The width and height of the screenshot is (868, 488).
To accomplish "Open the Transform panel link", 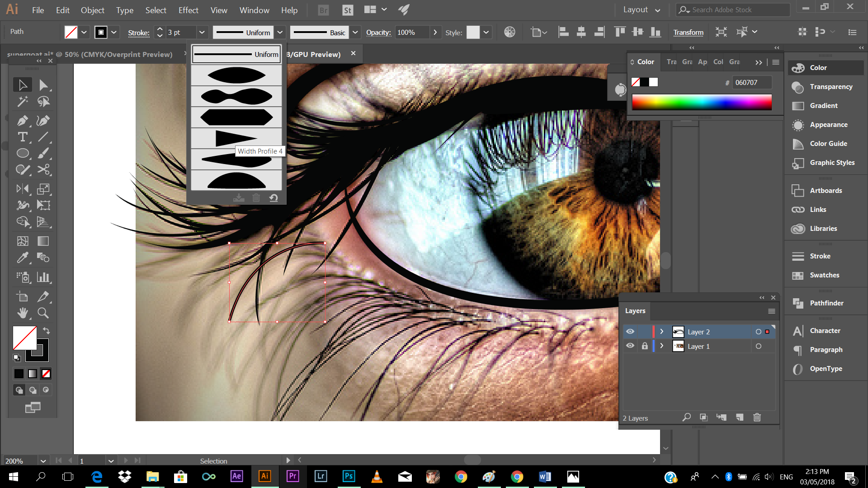I will [688, 32].
